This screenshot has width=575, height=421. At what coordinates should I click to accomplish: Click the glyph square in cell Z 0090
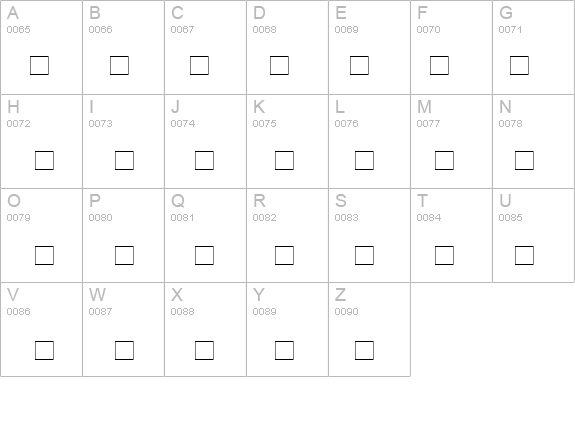pyautogui.click(x=364, y=350)
